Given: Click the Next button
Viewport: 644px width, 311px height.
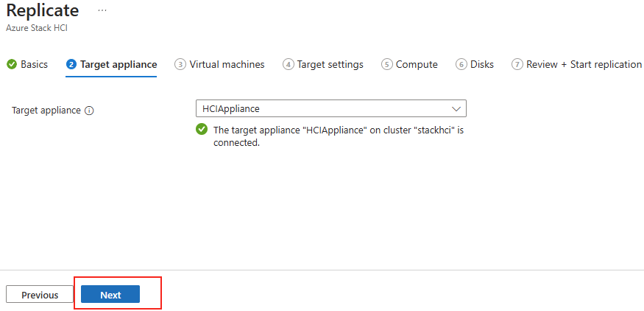Looking at the screenshot, I should pyautogui.click(x=110, y=295).
